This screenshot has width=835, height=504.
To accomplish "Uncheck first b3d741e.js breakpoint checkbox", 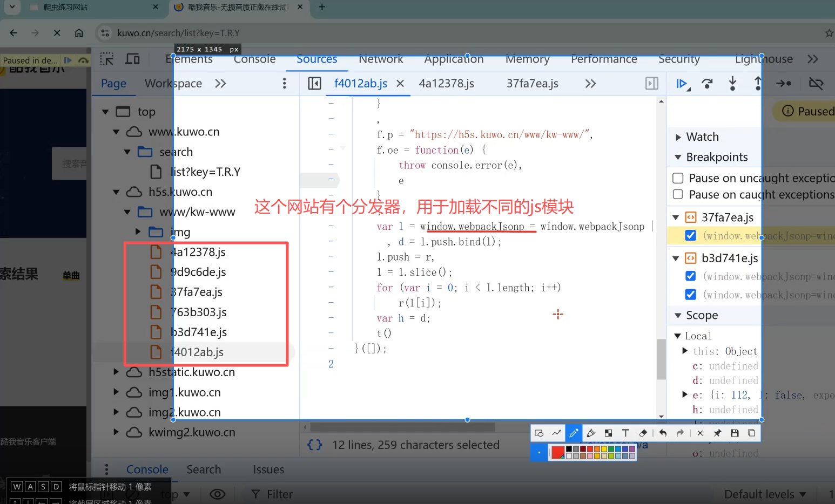I will (690, 276).
